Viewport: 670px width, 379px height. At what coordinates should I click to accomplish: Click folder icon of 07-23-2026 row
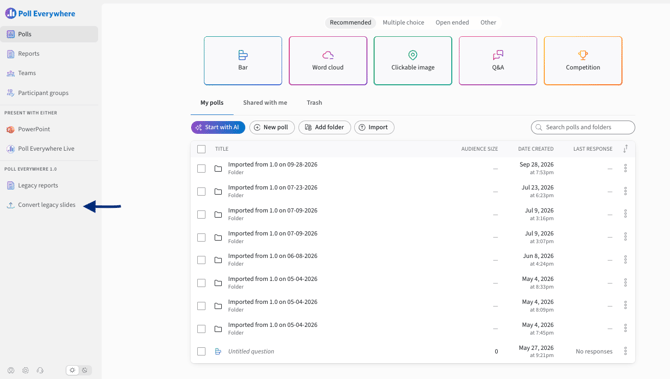coord(218,191)
